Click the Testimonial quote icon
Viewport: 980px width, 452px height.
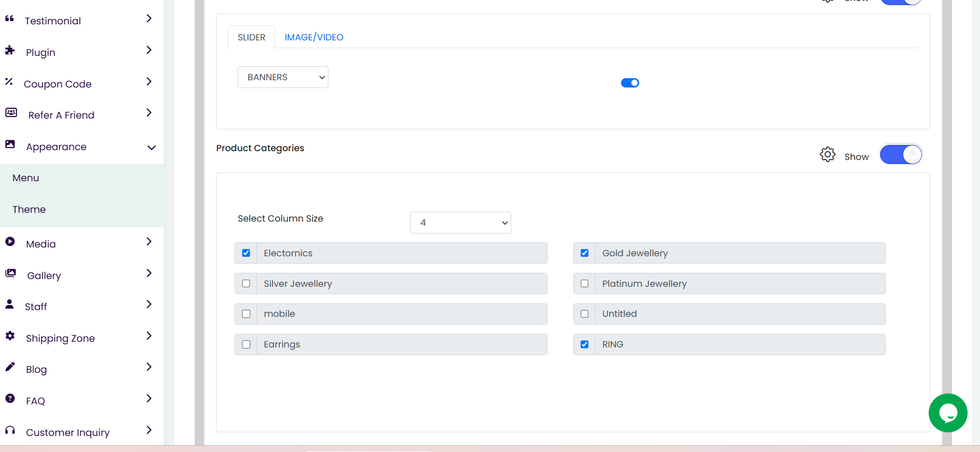[9, 19]
